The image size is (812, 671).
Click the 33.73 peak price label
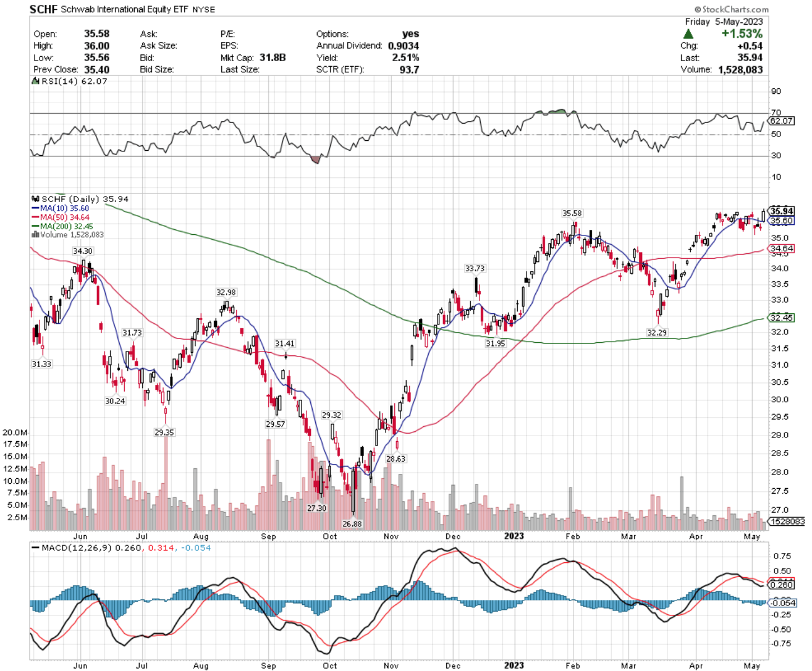click(x=475, y=269)
